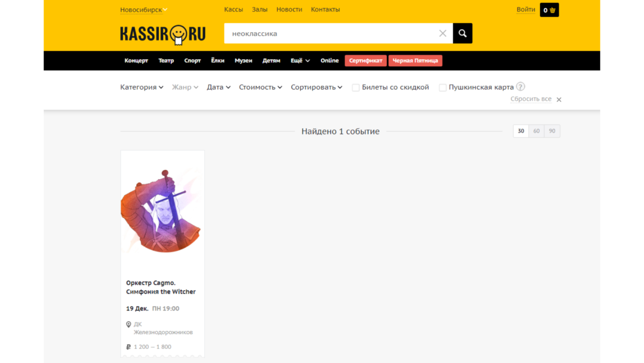Show 30 results per page
The width and height of the screenshot is (644, 363).
point(521,131)
